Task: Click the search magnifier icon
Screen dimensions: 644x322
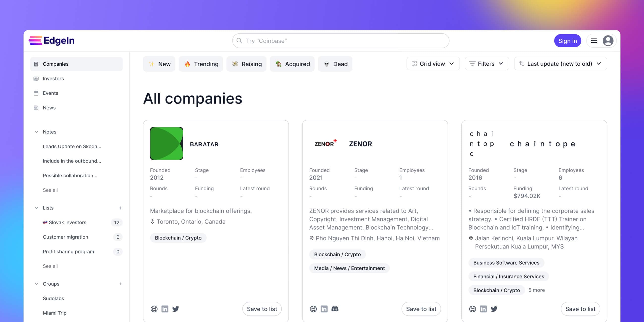Action: coord(239,41)
